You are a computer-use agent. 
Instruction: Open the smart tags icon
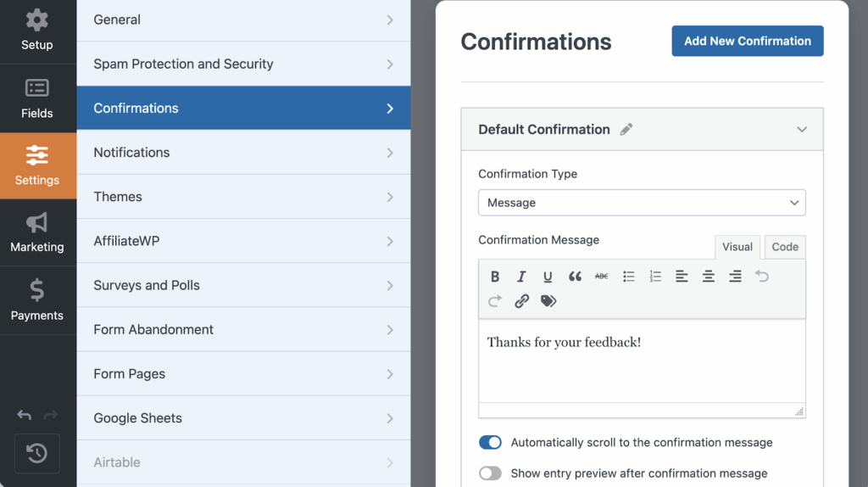548,301
